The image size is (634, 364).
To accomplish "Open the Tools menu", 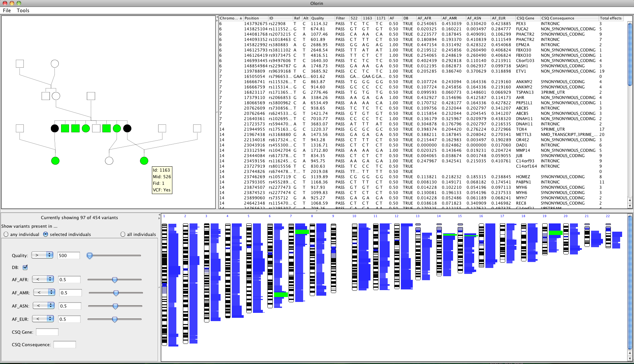I will tap(23, 11).
